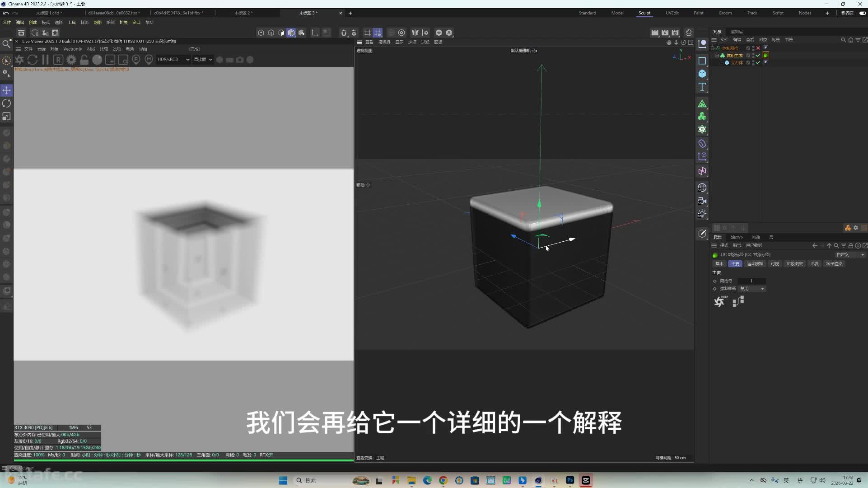Click the Octane restart render icon

point(32,60)
